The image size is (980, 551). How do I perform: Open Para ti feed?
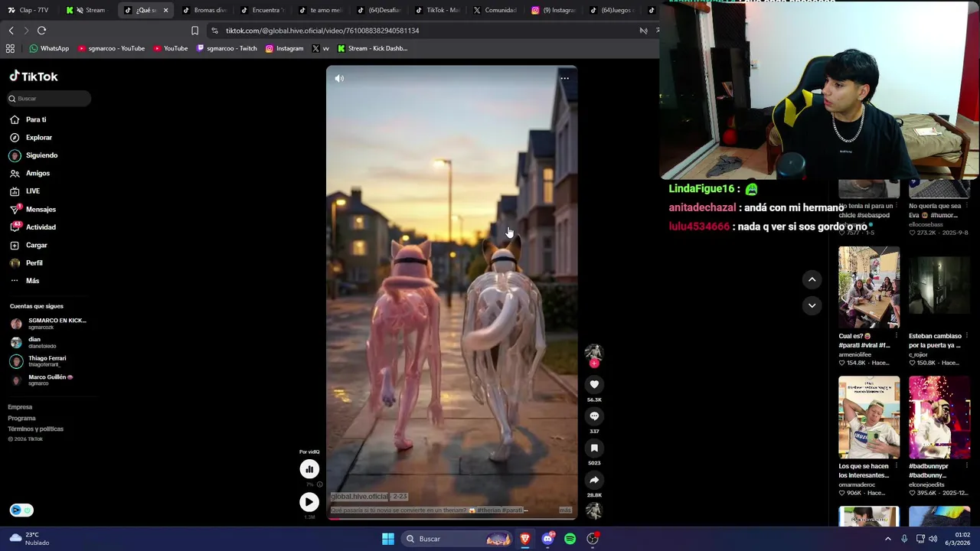[x=35, y=119]
